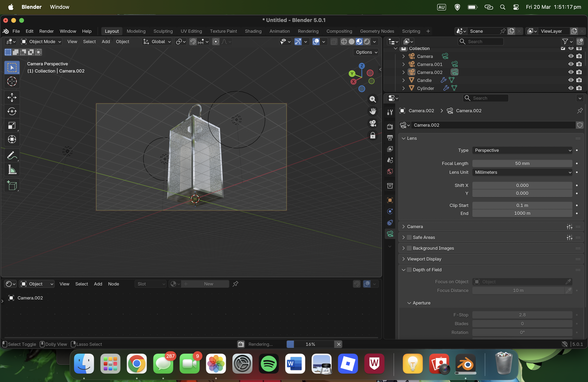
Task: Expand the Viewport Display panel
Action: click(x=424, y=259)
